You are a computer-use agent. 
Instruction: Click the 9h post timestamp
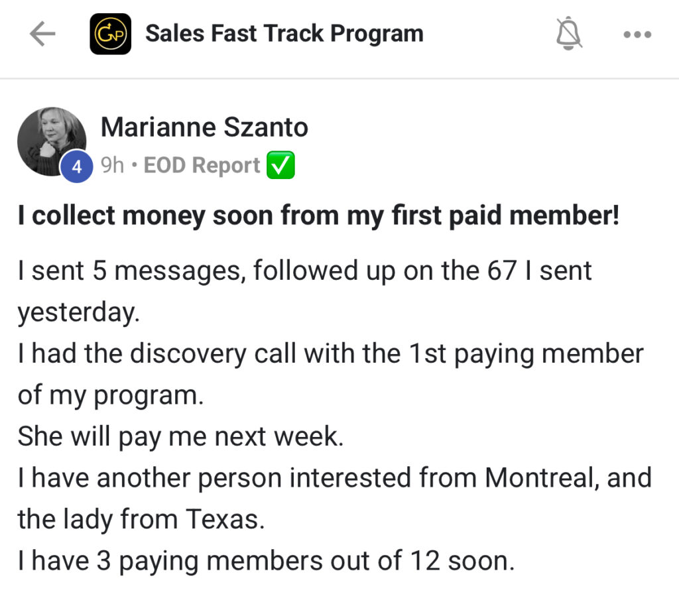(112, 166)
